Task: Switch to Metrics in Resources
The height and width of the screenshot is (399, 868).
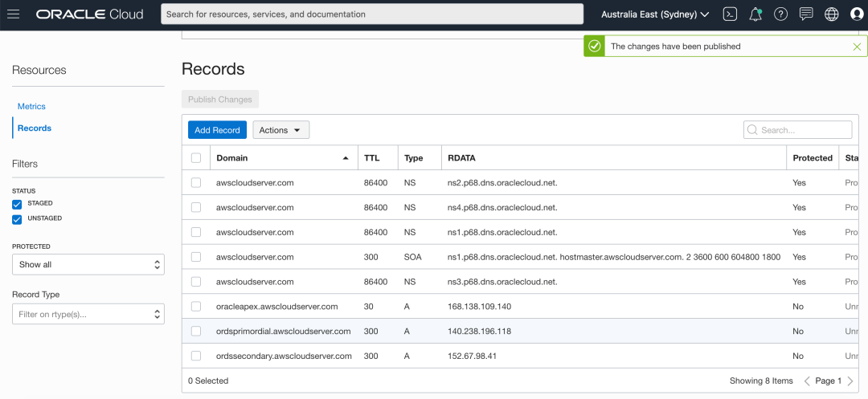Action: coord(31,106)
